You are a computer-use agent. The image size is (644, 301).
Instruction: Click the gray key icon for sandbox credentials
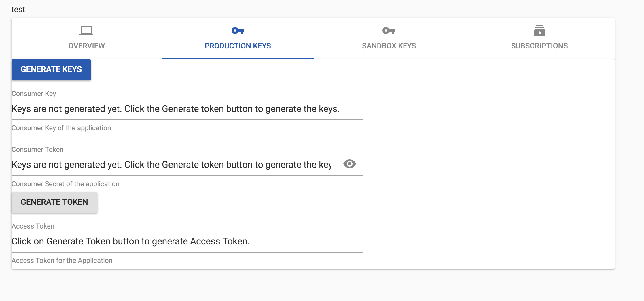pos(389,31)
